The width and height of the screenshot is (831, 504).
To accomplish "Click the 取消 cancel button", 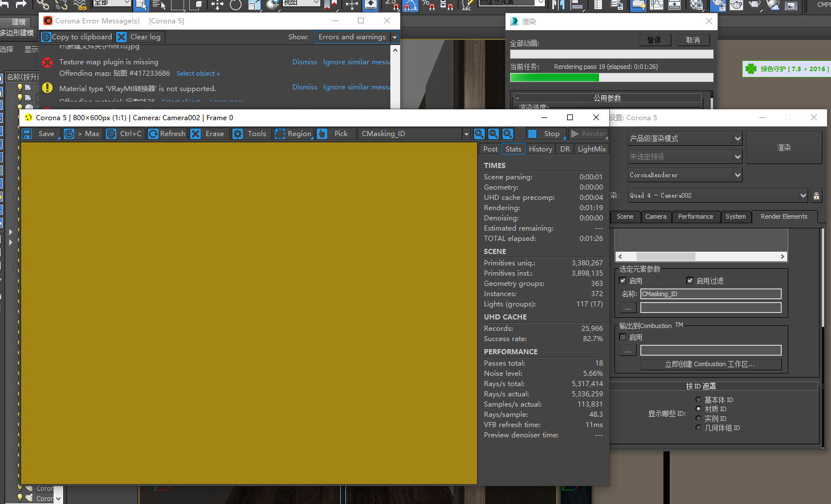I will pyautogui.click(x=693, y=40).
